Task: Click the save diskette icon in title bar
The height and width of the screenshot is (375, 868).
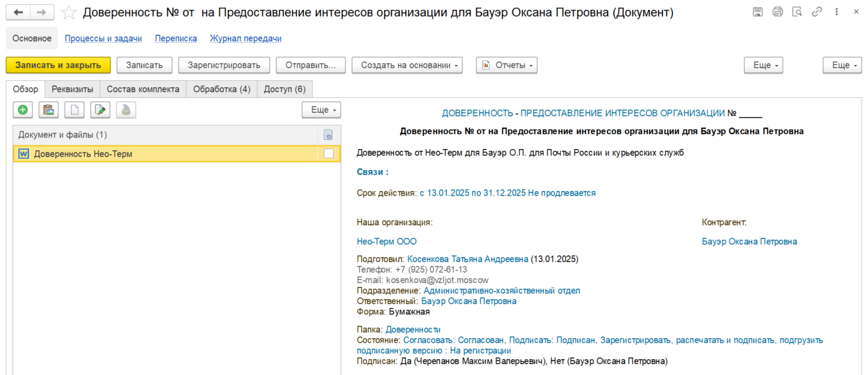Action: [757, 12]
